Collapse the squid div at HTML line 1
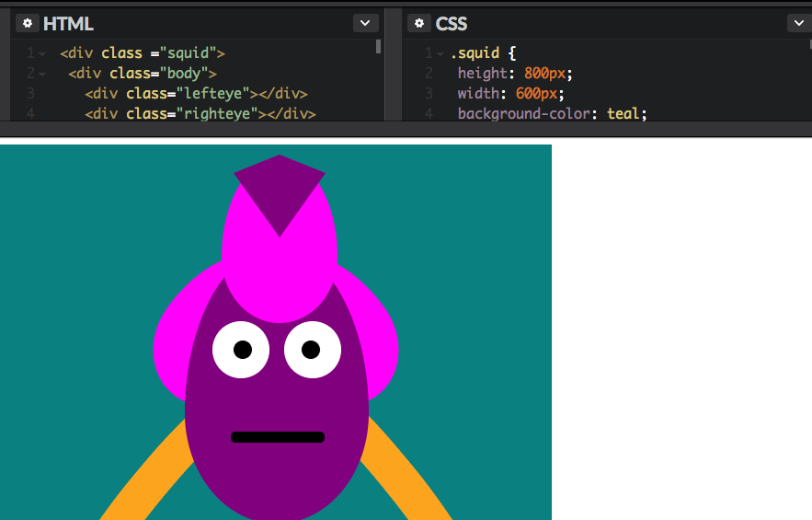The height and width of the screenshot is (520, 812). click(x=42, y=54)
